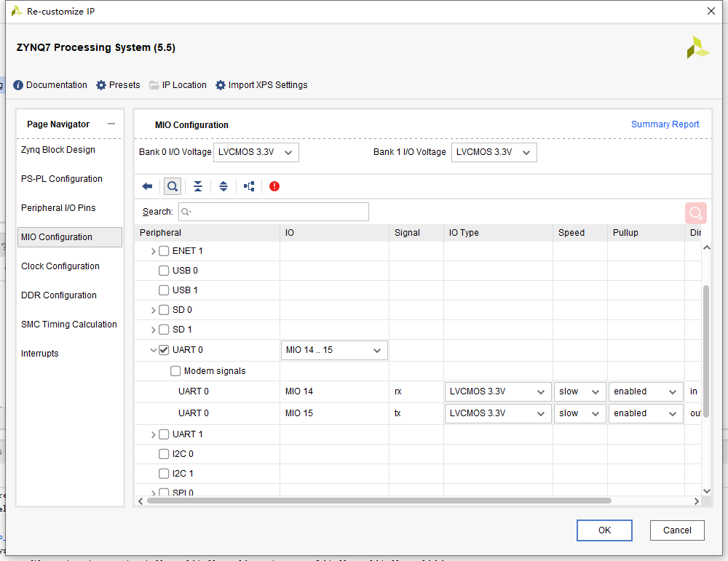This screenshot has height=561, width=728.
Task: Click the Collapse All toolbar icon
Action: [198, 186]
